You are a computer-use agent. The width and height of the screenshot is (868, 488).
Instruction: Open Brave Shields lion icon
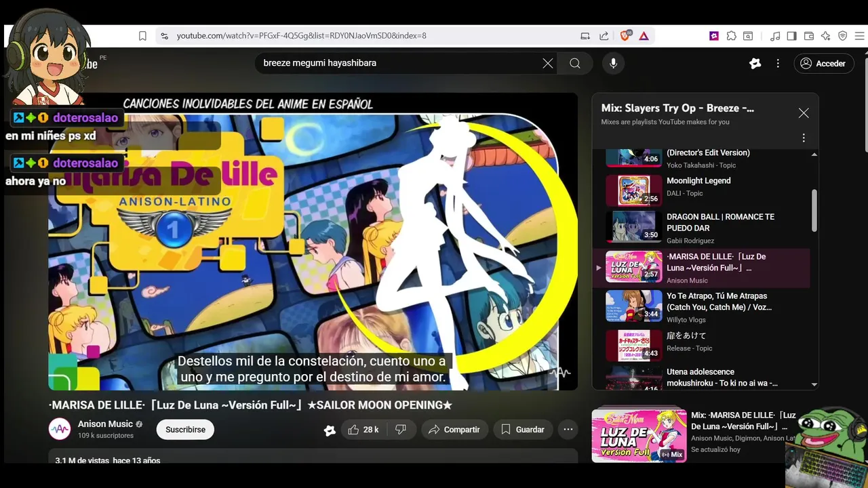coord(625,36)
